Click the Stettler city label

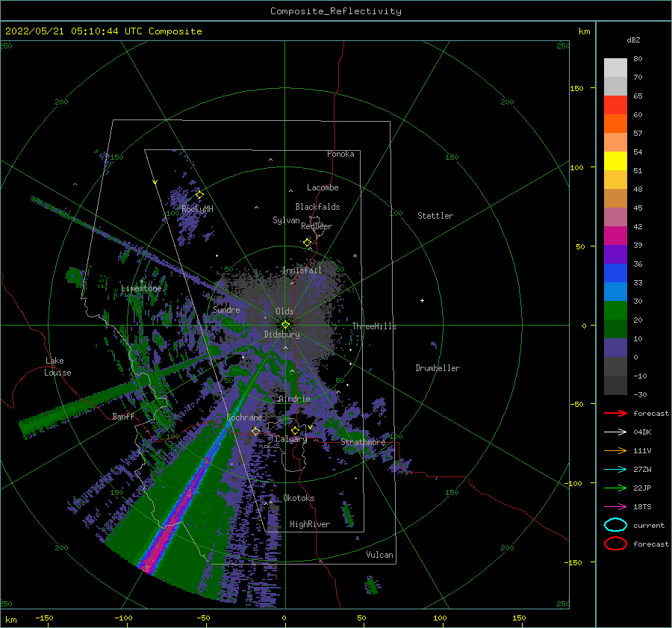pyautogui.click(x=435, y=216)
